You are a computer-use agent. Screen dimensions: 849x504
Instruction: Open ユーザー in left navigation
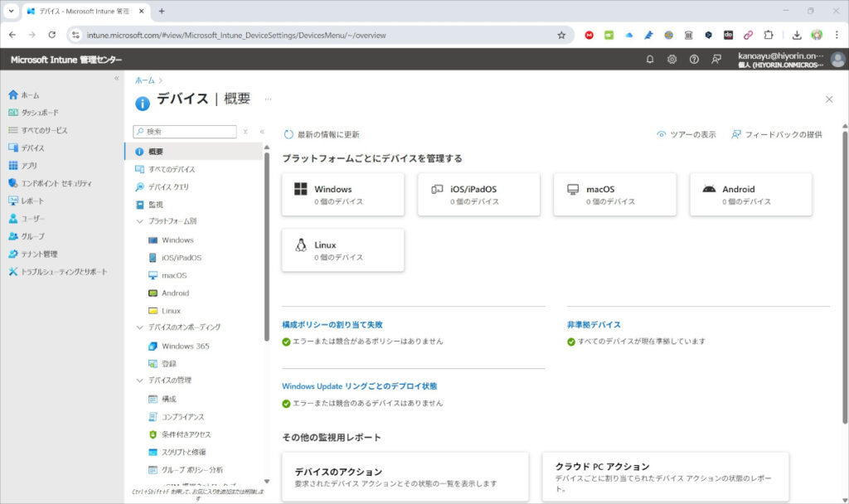click(27, 219)
